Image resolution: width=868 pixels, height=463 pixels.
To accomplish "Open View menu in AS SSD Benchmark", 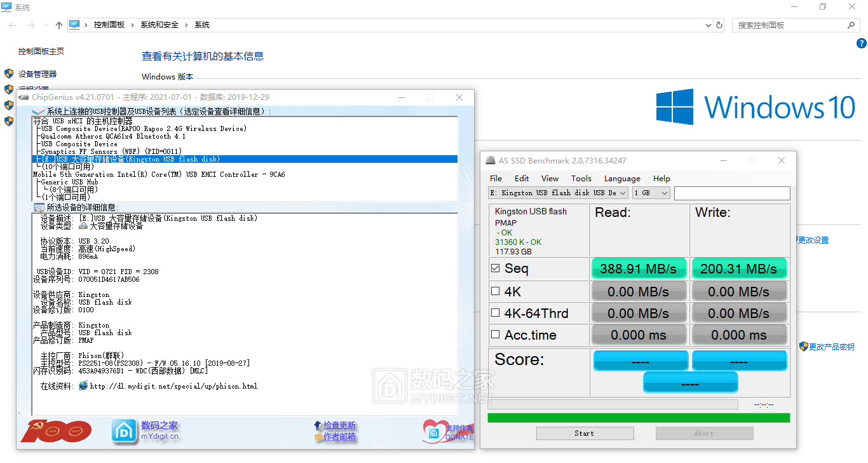I will tap(550, 179).
